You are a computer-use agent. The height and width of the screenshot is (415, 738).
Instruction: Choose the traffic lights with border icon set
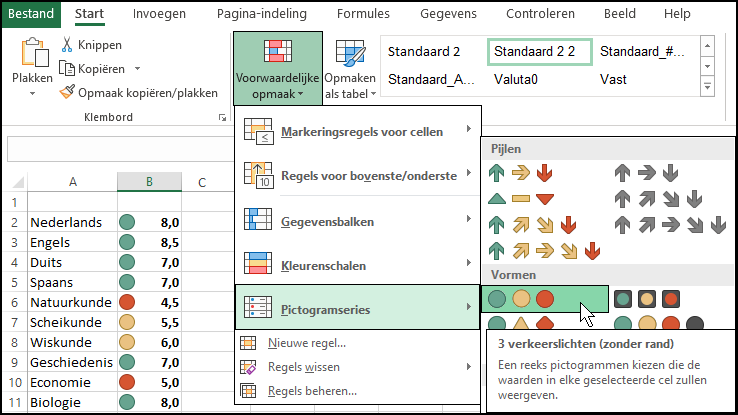click(646, 298)
